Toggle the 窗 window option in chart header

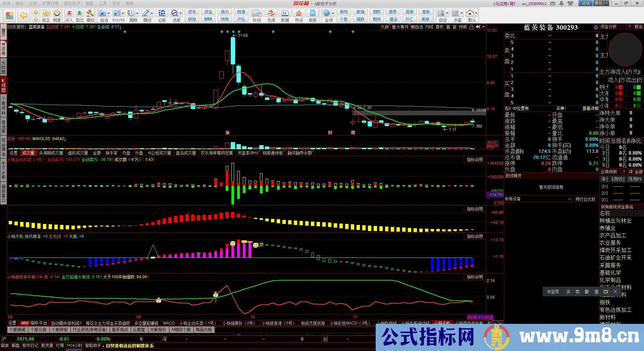click(454, 27)
